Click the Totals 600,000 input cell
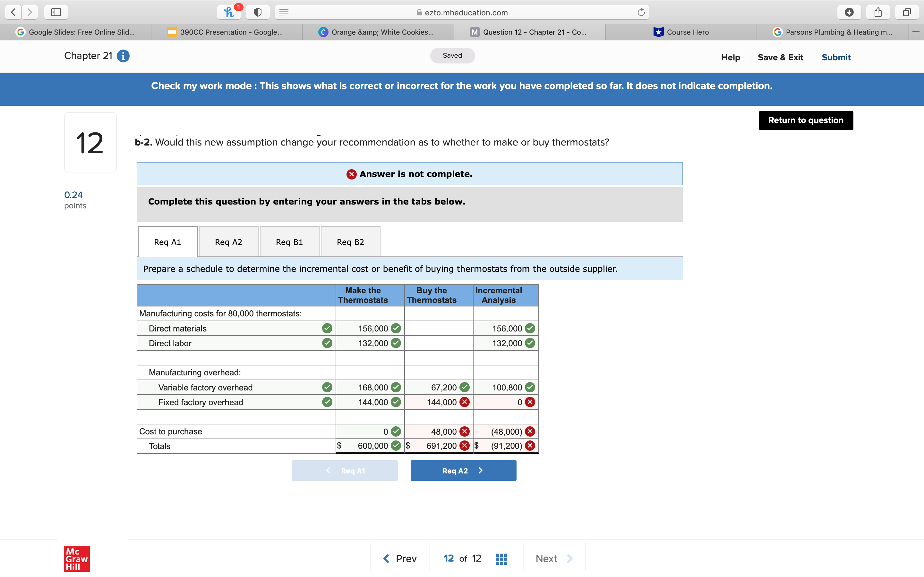Image resolution: width=924 pixels, height=577 pixels. [x=372, y=445]
